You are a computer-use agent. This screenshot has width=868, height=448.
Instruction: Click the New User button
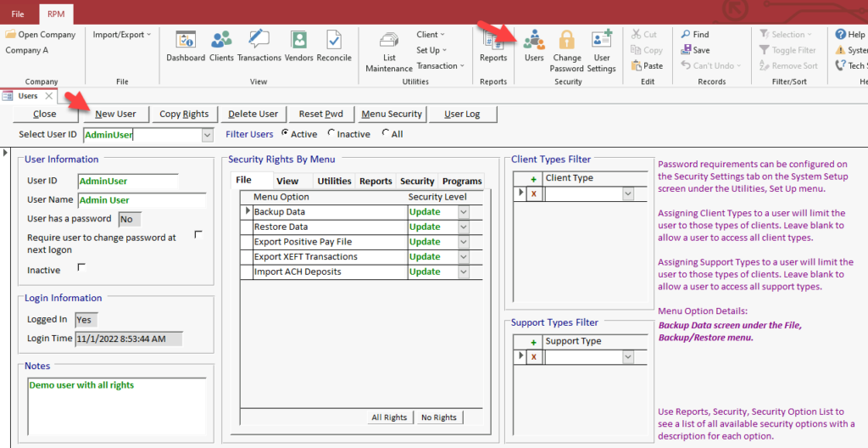pos(115,115)
